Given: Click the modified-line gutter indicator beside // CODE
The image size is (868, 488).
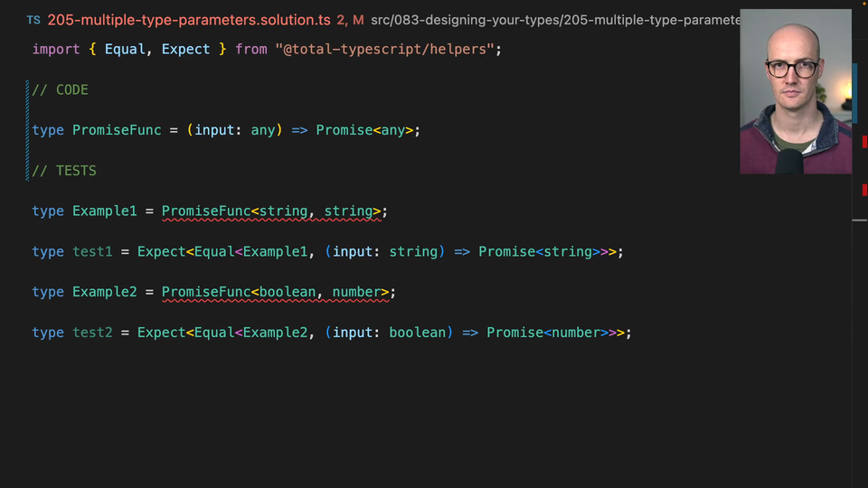Looking at the screenshot, I should 28,90.
